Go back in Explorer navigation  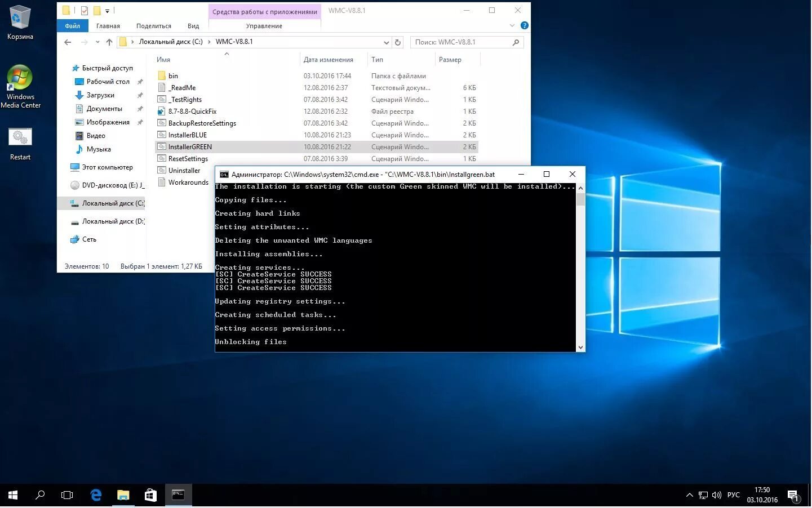click(68, 42)
